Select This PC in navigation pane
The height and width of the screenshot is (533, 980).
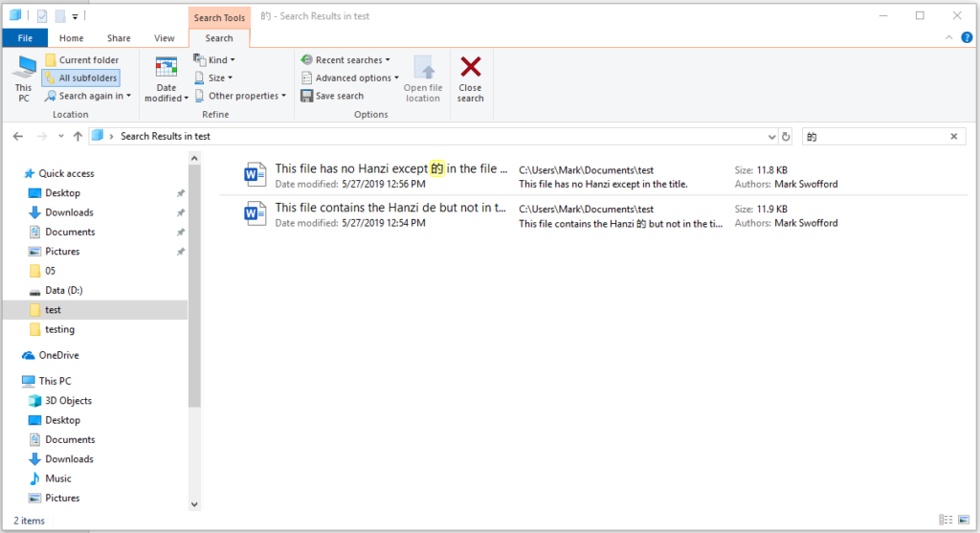point(55,381)
